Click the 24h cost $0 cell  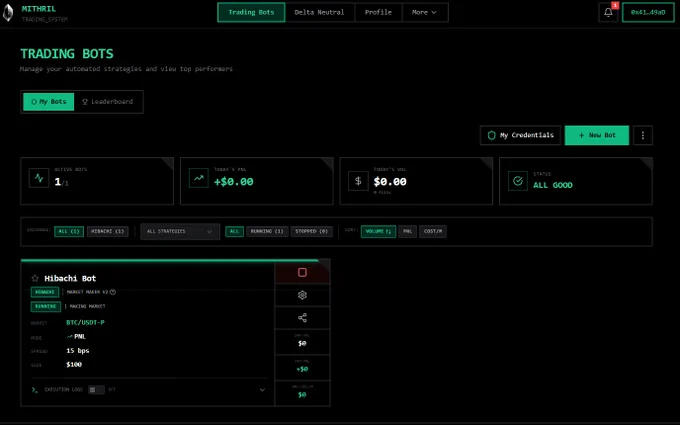click(302, 392)
